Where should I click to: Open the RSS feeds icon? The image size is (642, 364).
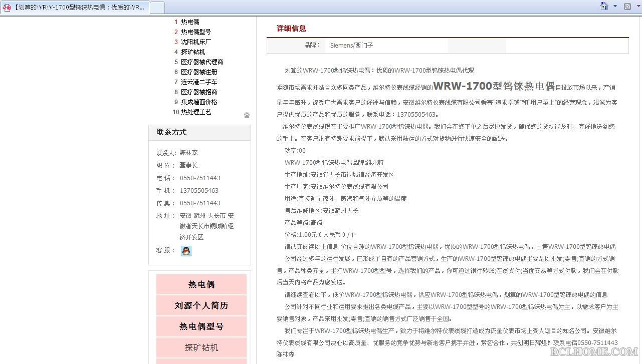tap(627, 7)
